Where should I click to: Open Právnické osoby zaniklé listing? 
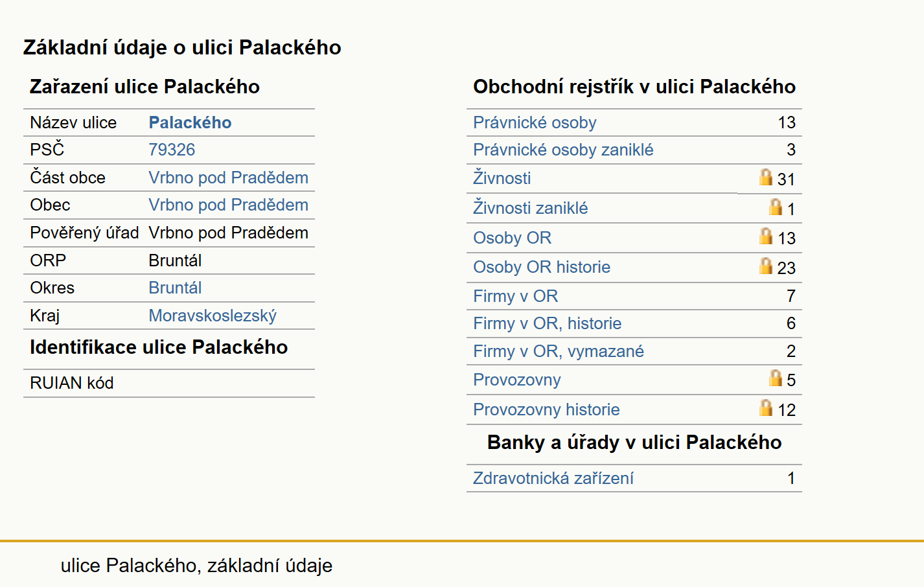[x=563, y=150]
